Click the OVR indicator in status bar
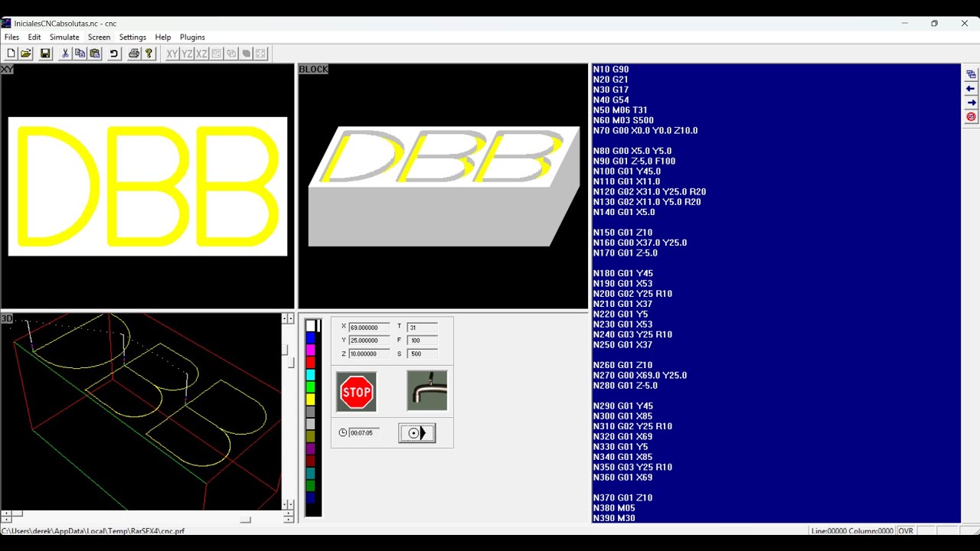Image resolution: width=980 pixels, height=551 pixels. [906, 530]
